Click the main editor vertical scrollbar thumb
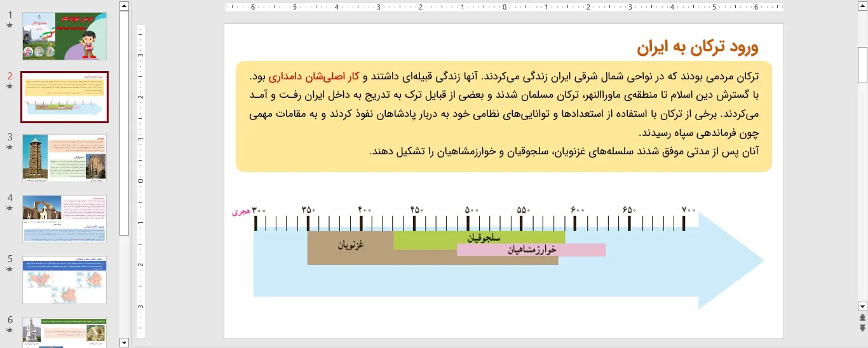 862,65
